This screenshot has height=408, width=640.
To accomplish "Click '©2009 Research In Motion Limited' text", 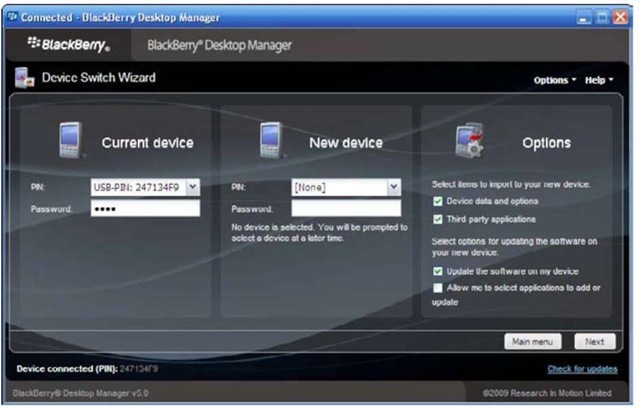I will pos(547,393).
